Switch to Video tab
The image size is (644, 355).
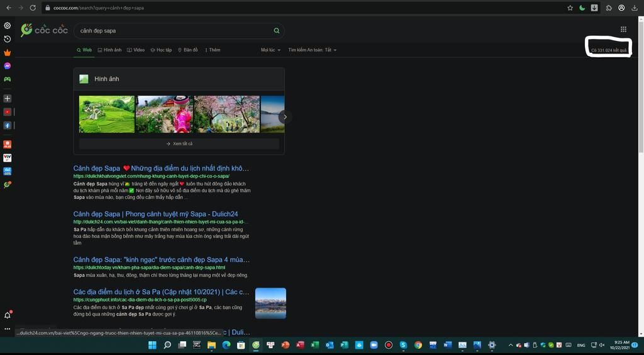[x=136, y=50]
